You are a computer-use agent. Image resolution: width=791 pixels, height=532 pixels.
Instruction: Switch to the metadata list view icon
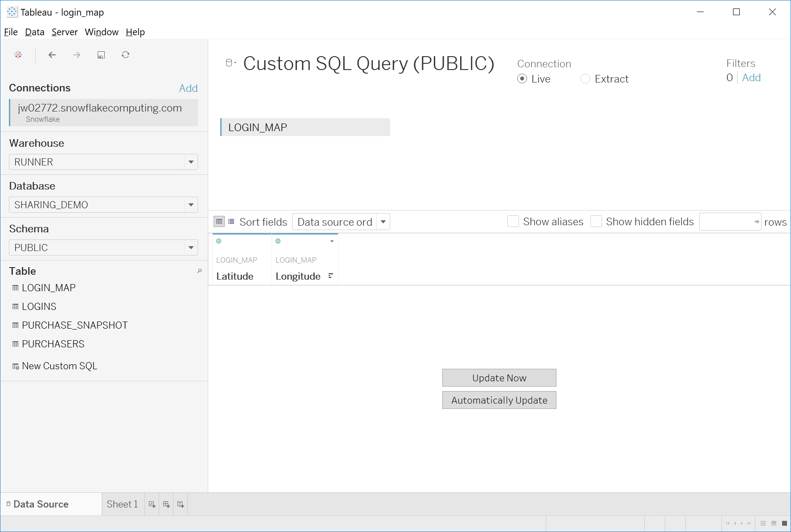(231, 222)
